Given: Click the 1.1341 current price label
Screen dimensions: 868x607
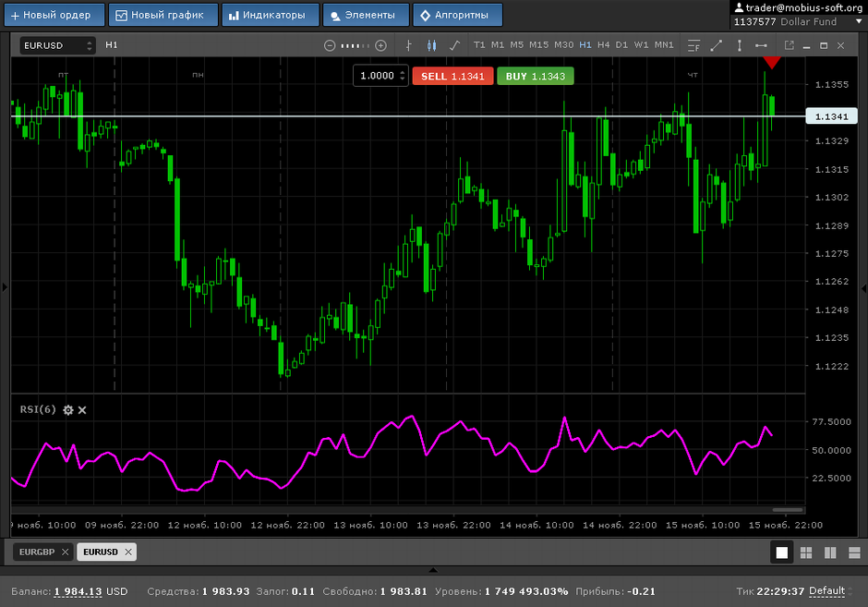Looking at the screenshot, I should tap(831, 116).
